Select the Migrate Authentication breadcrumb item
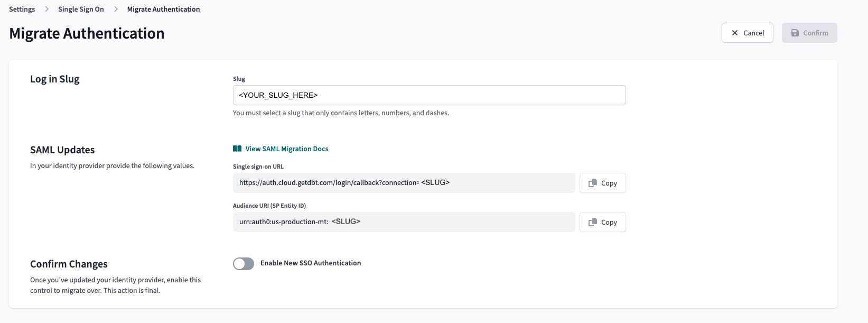Viewport: 868px width, 323px height. pos(163,10)
